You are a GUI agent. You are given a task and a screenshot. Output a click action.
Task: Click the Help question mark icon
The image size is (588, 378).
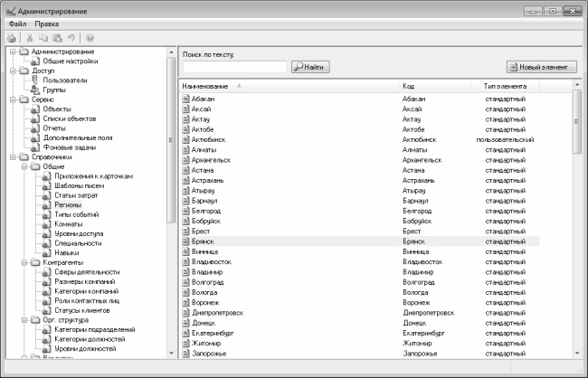(90, 38)
